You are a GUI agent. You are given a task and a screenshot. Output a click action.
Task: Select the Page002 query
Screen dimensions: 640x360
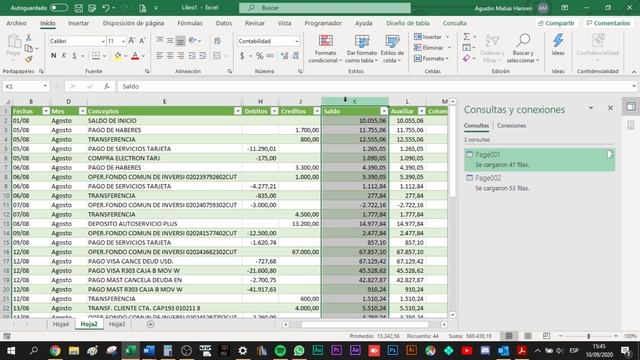pos(539,183)
